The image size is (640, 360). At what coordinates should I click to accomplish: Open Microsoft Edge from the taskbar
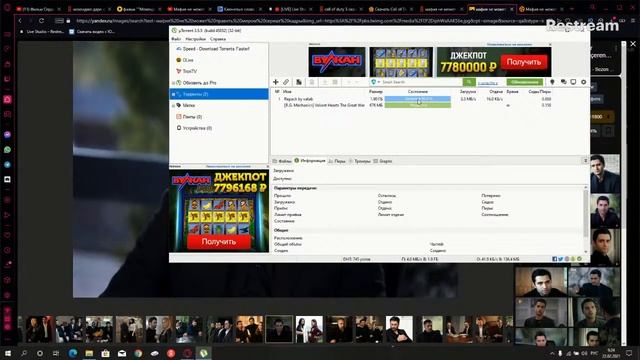(x=73, y=353)
